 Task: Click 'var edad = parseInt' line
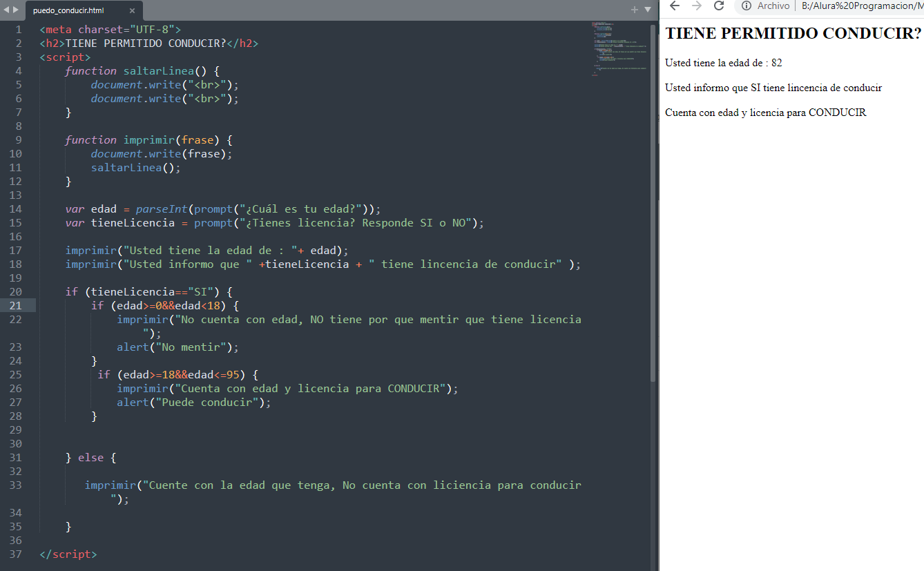click(223, 209)
